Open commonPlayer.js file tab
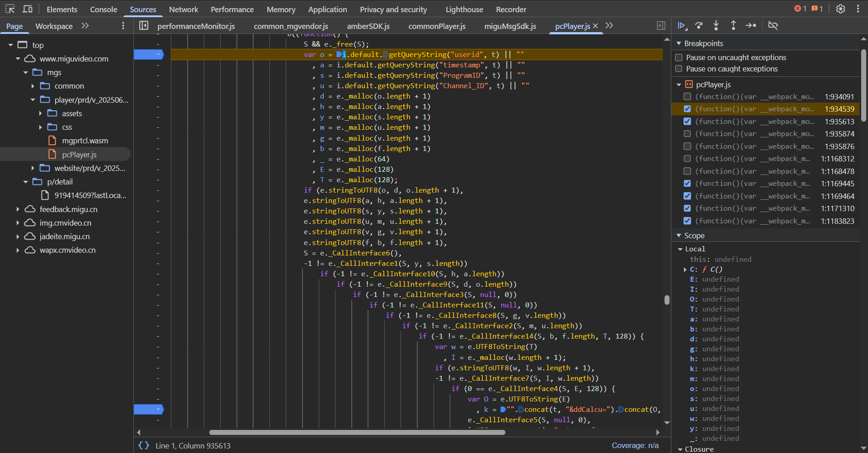Viewport: 868px width, 453px height. [437, 26]
